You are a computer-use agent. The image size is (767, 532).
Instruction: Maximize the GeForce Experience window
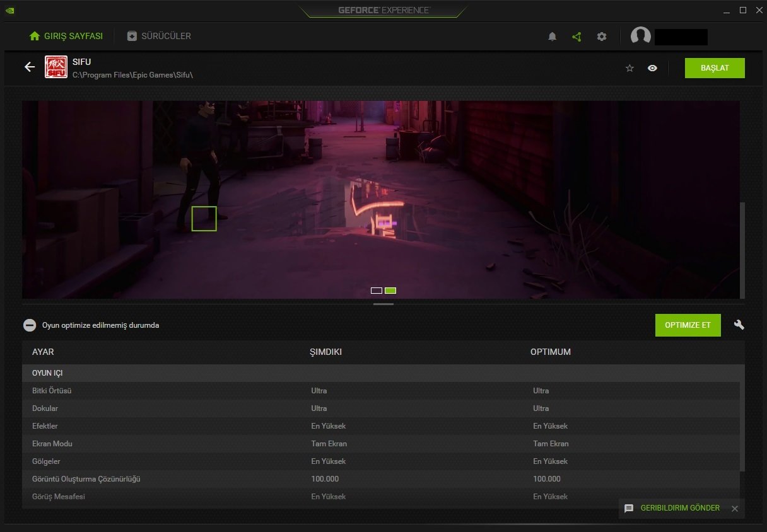pos(743,10)
